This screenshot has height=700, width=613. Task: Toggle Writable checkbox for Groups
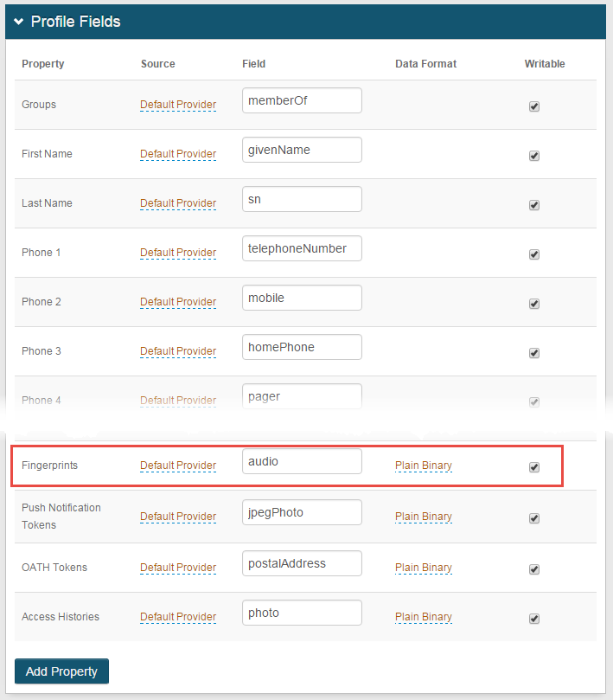pyautogui.click(x=533, y=106)
